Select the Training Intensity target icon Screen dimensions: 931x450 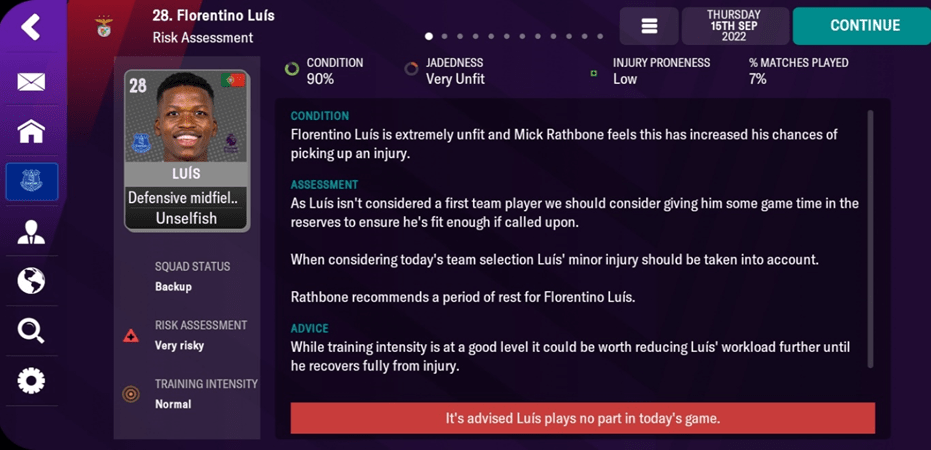[131, 394]
